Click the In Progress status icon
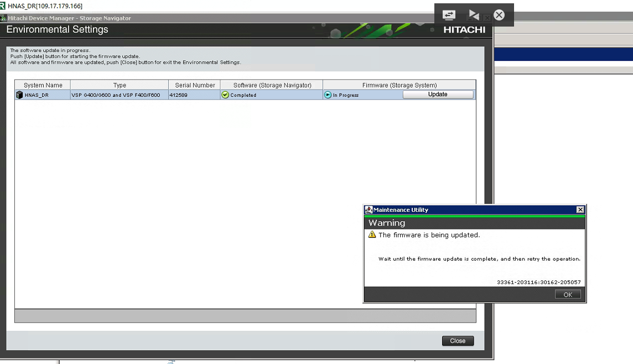Screen dimensions: 633x364 tap(328, 95)
